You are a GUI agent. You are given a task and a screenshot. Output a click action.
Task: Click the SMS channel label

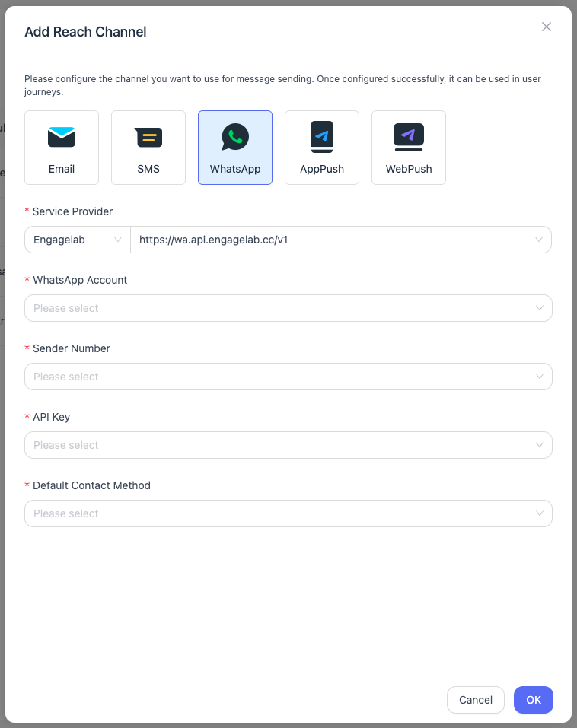(148, 169)
